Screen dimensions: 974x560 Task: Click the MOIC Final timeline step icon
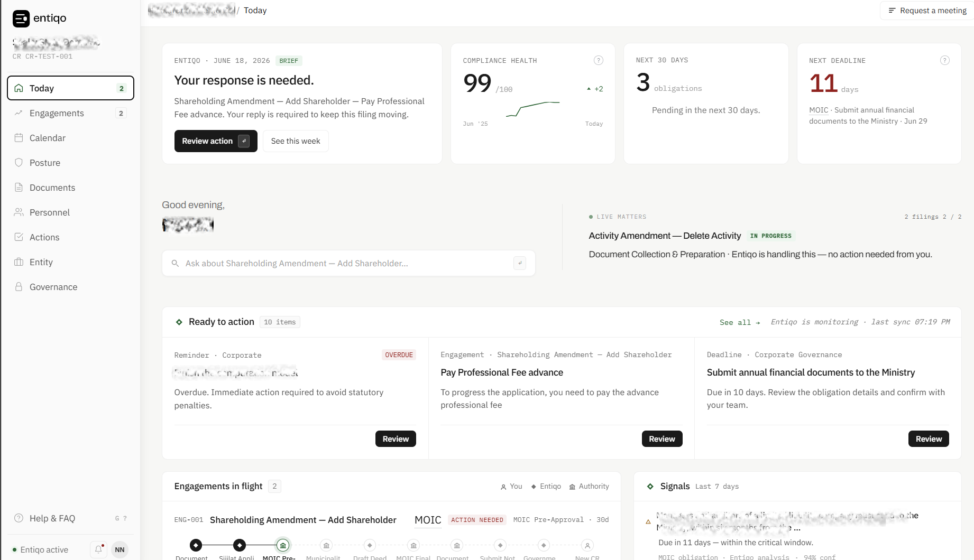pos(414,545)
